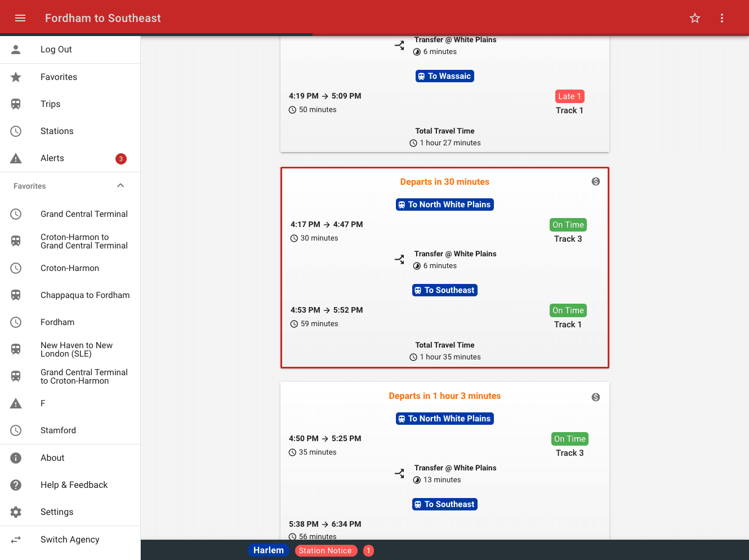
Task: View fare for the 1 hour 3 minutes trip
Action: coord(596,397)
